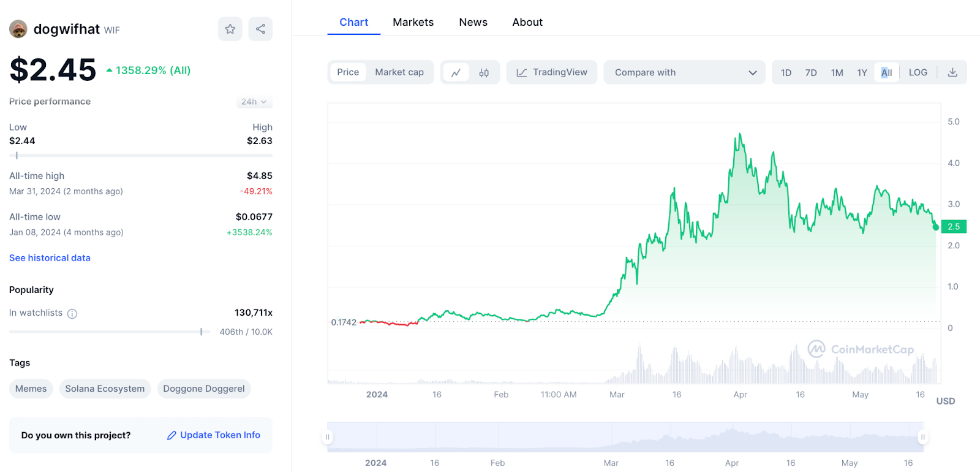Open watchlists info tooltip icon
Screen dimensions: 980x472
72,314
